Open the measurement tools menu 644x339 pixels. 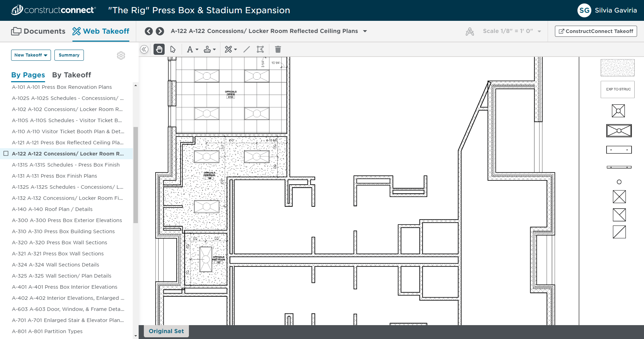click(230, 49)
